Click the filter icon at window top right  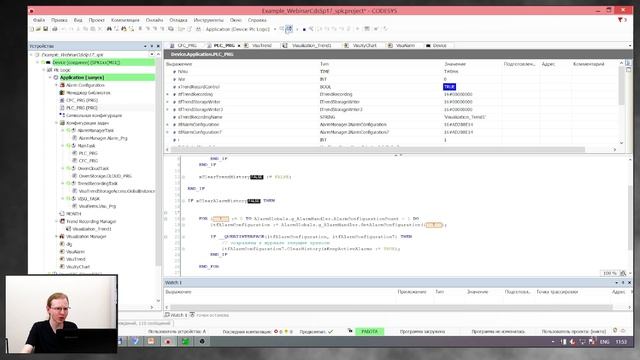pyautogui.click(x=620, y=20)
